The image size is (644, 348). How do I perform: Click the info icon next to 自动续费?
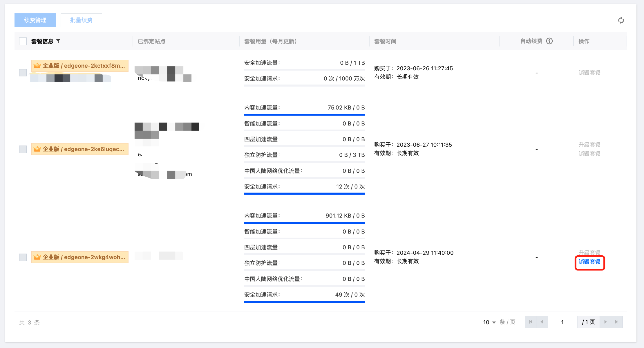coord(549,41)
